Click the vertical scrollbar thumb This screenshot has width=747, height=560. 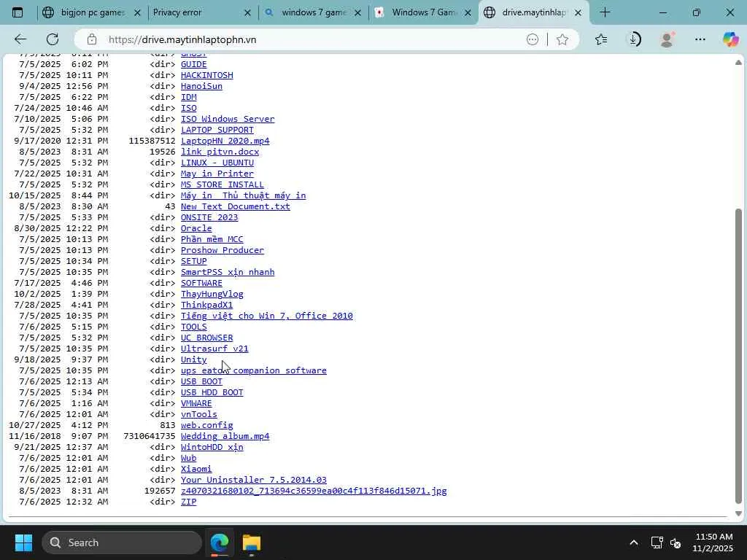click(738, 356)
